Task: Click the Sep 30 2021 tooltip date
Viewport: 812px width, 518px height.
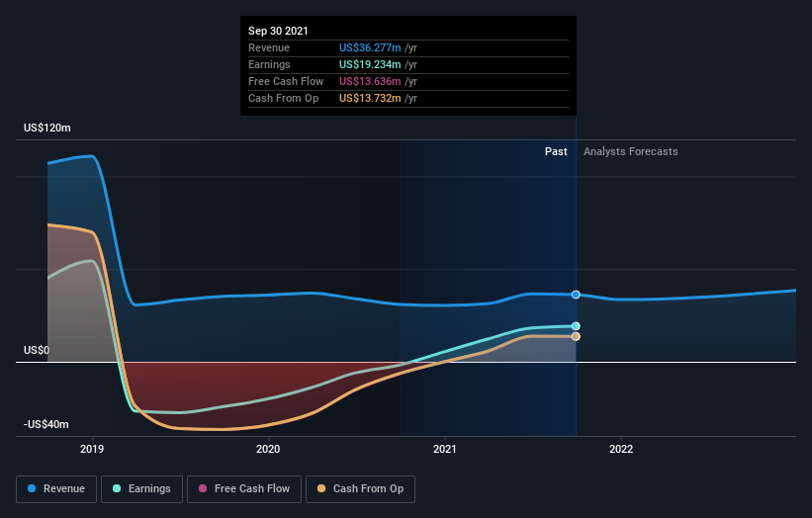Action: pos(278,31)
